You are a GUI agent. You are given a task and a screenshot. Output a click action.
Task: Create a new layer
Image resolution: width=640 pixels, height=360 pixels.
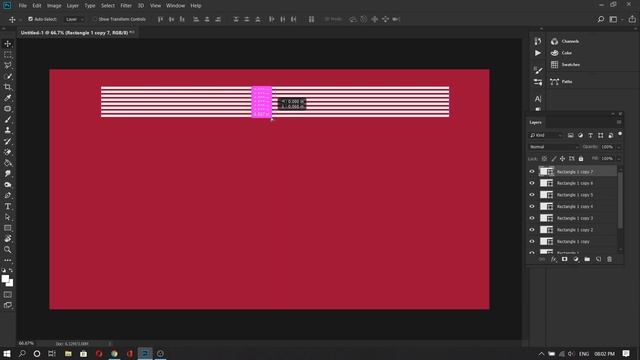click(x=598, y=259)
